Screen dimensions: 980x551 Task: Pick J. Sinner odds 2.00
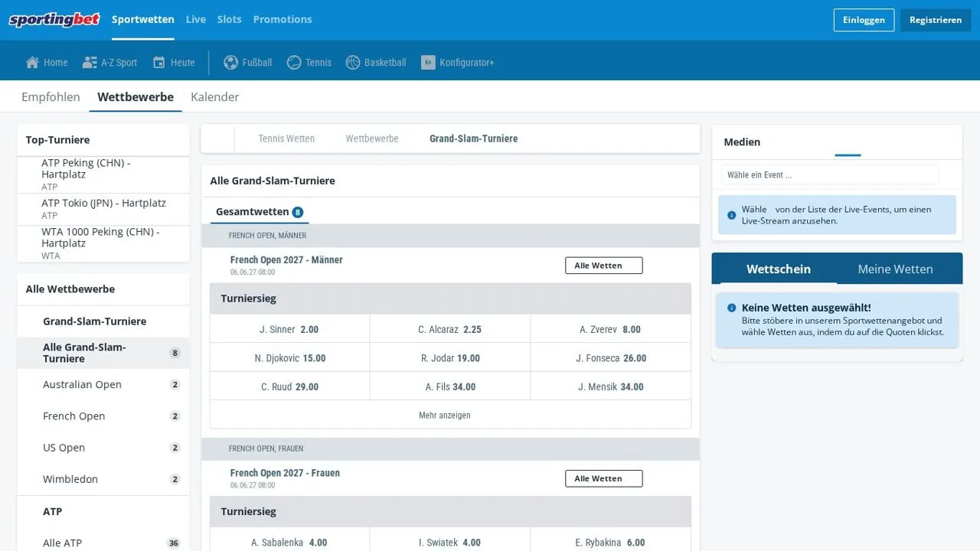pos(289,329)
